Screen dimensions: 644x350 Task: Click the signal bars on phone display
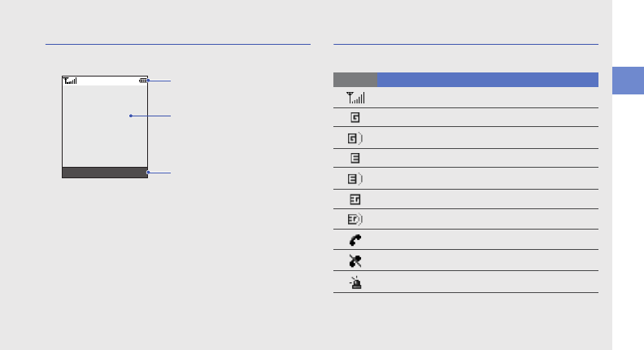pyautogui.click(x=70, y=81)
